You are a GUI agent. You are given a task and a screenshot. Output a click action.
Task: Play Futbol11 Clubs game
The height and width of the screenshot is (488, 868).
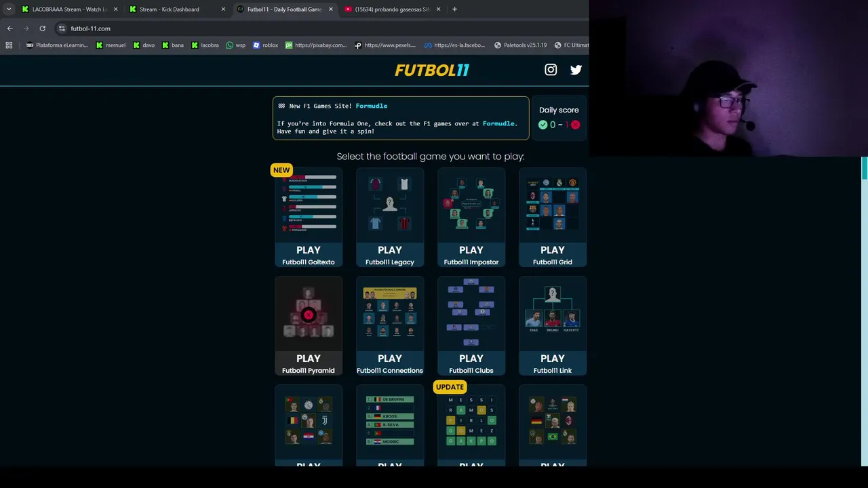tap(471, 363)
